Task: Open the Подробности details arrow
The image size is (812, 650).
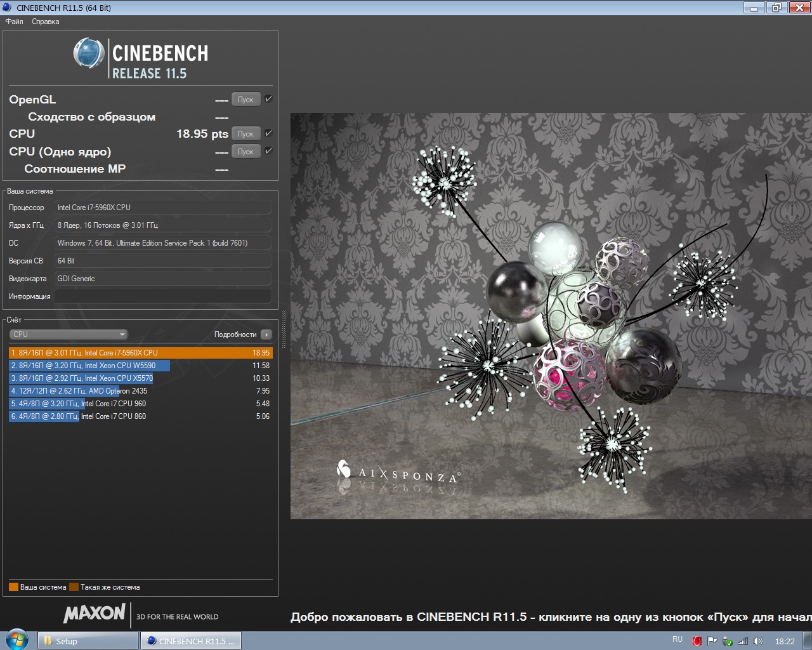Action: [266, 335]
